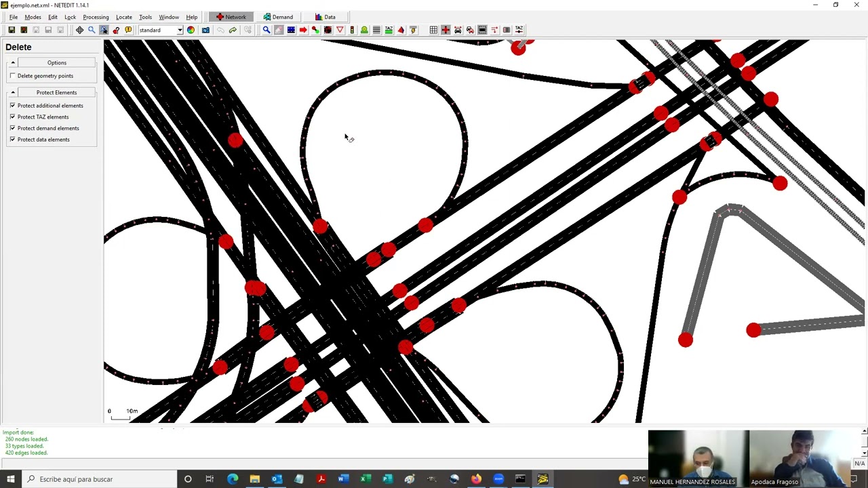
Task: Toggle the show connections arrows icon
Action: (x=494, y=30)
